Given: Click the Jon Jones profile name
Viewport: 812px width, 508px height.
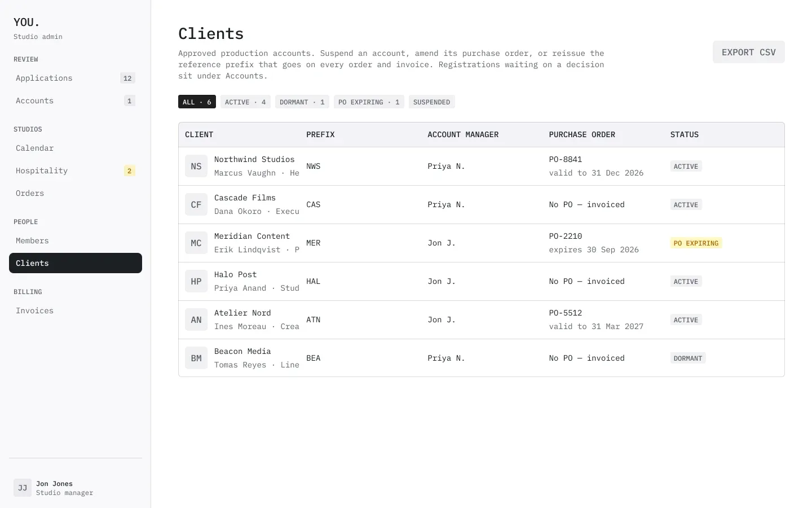Looking at the screenshot, I should point(54,484).
